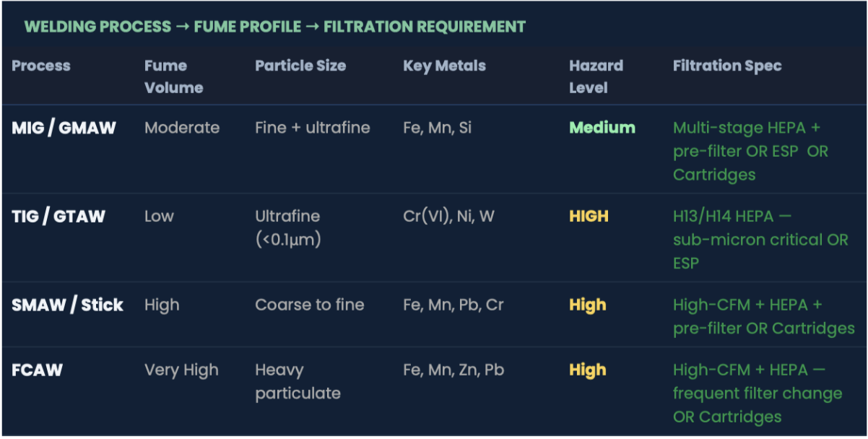
Task: Select the FCAW process row label
Action: (38, 370)
